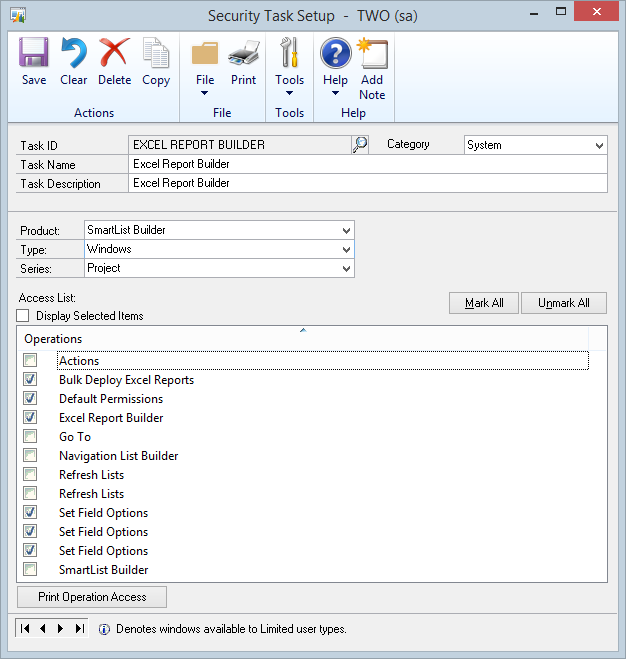Click the Print printer icon

pyautogui.click(x=243, y=53)
